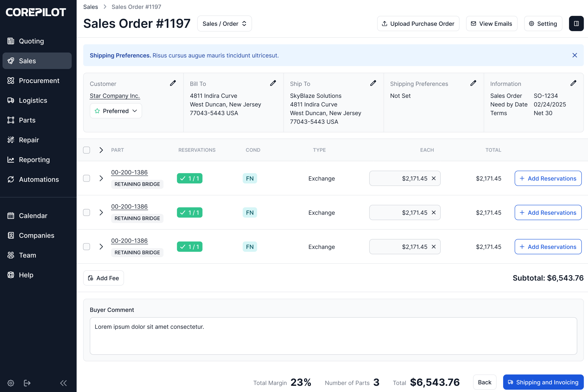588x392 pixels.
Task: Toggle the side panel layout icon
Action: click(576, 23)
